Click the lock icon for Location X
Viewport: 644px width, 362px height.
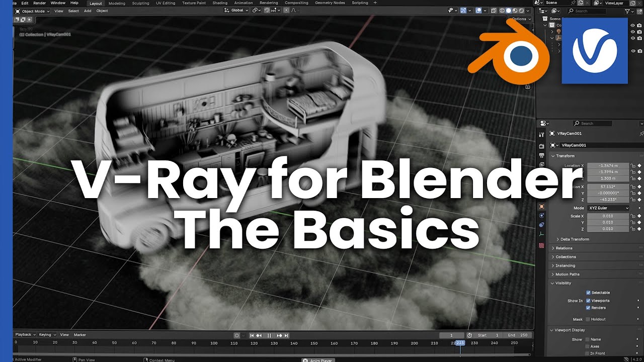(633, 165)
